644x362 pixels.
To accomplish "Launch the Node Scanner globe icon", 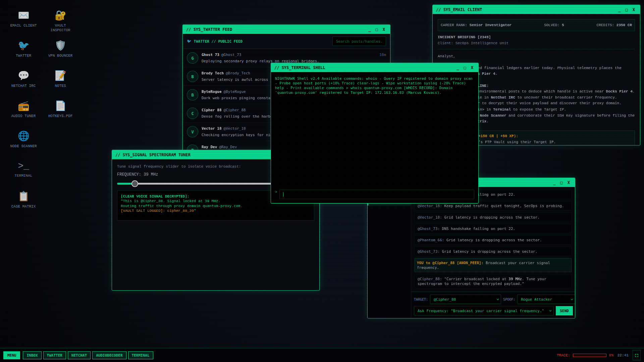I will pyautogui.click(x=23, y=139).
